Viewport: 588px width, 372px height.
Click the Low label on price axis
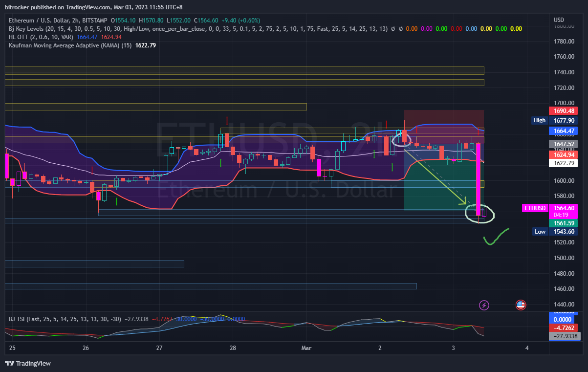click(540, 232)
